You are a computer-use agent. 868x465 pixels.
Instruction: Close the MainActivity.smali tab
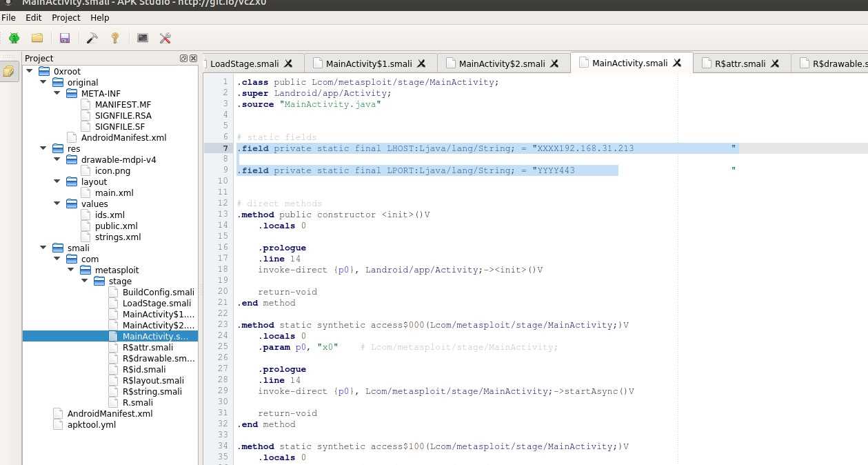pyautogui.click(x=677, y=62)
